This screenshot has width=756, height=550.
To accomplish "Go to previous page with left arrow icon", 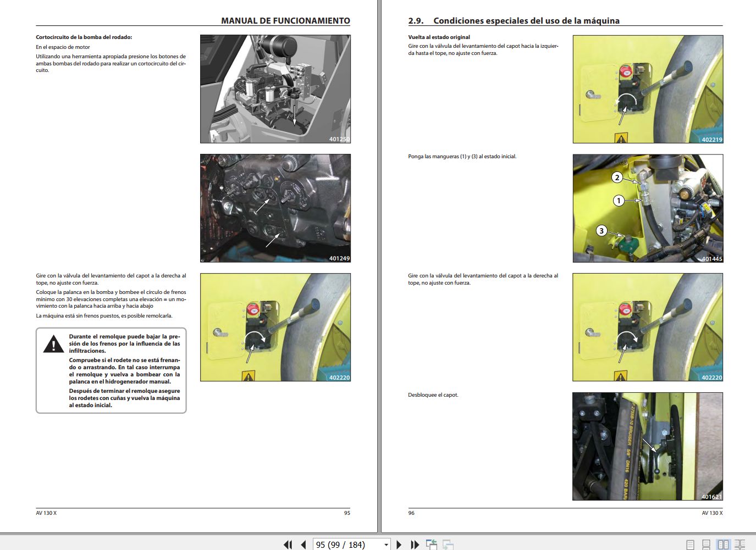I will [x=303, y=545].
